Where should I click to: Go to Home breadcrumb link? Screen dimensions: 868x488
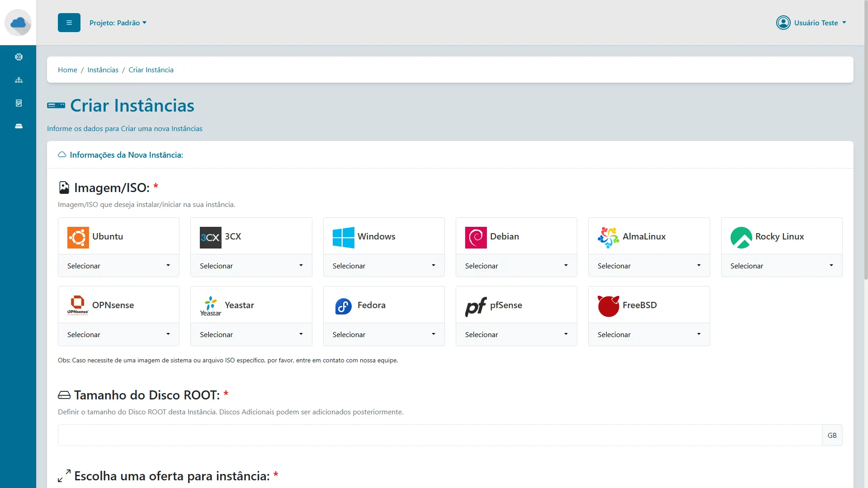[67, 70]
